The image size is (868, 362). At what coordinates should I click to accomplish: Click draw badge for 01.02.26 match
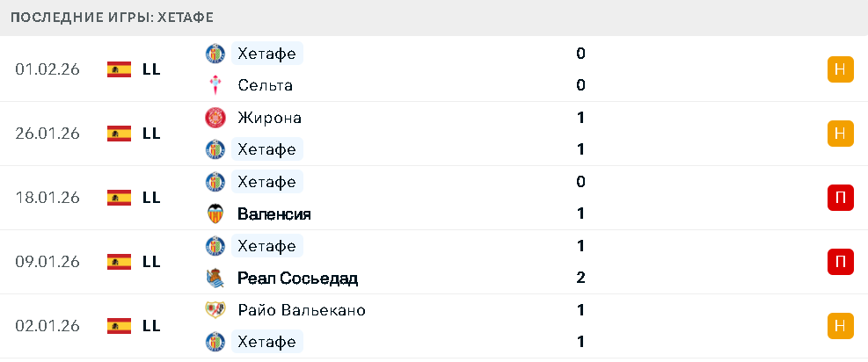840,69
